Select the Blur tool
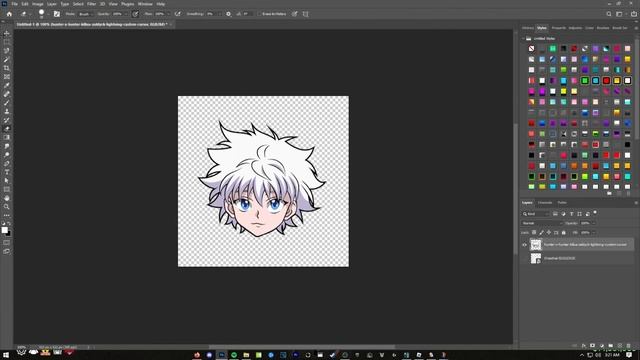 (7, 146)
